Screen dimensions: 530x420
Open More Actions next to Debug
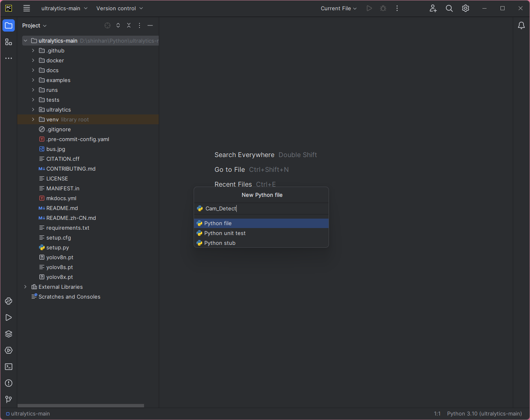(397, 8)
